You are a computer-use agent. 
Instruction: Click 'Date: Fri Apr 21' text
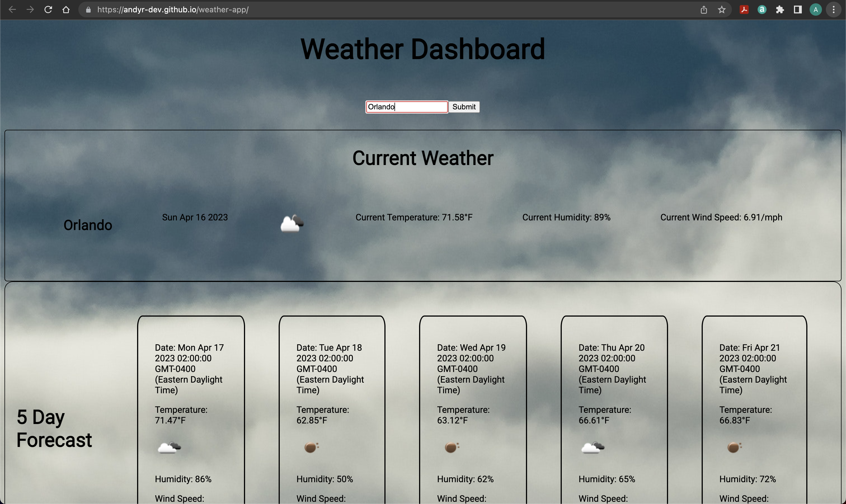pyautogui.click(x=749, y=348)
